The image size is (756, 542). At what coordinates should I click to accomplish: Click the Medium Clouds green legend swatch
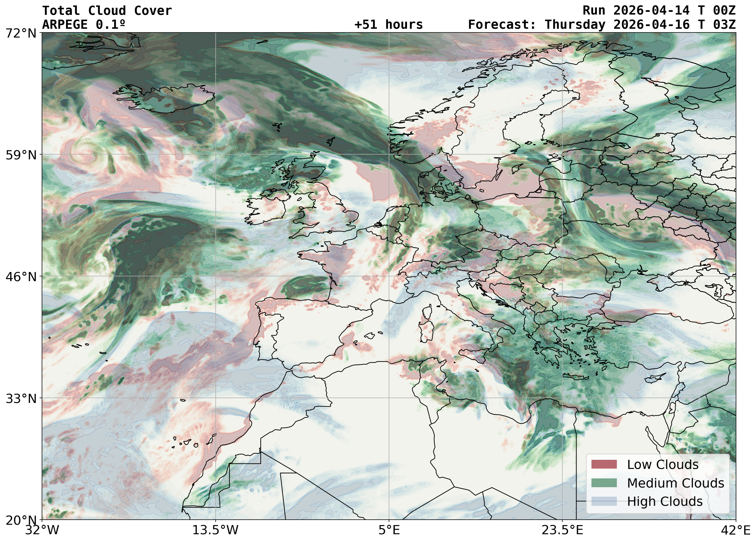(604, 483)
